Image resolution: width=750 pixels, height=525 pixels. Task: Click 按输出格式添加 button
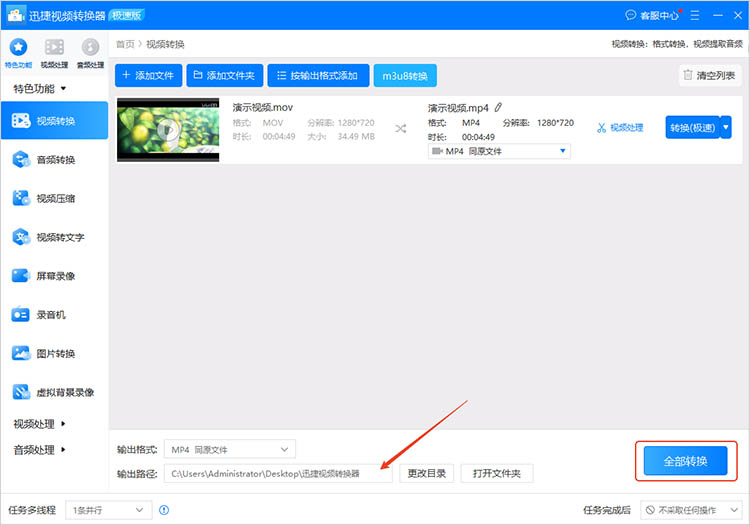[318, 76]
